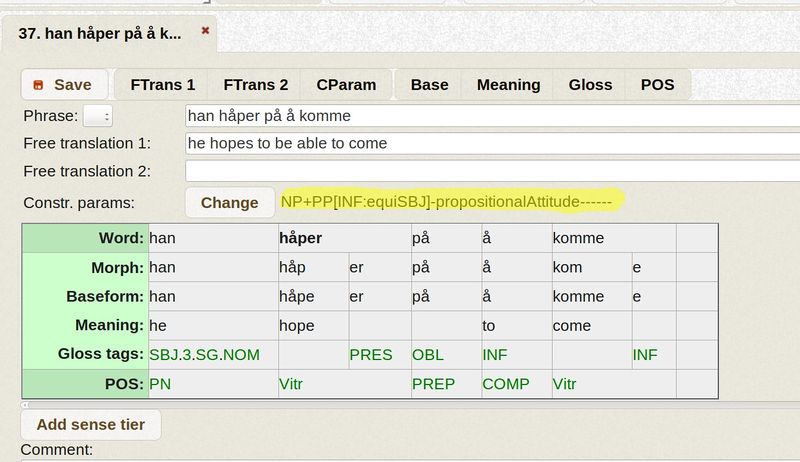Click Free translation 1 input field

[x=490, y=143]
